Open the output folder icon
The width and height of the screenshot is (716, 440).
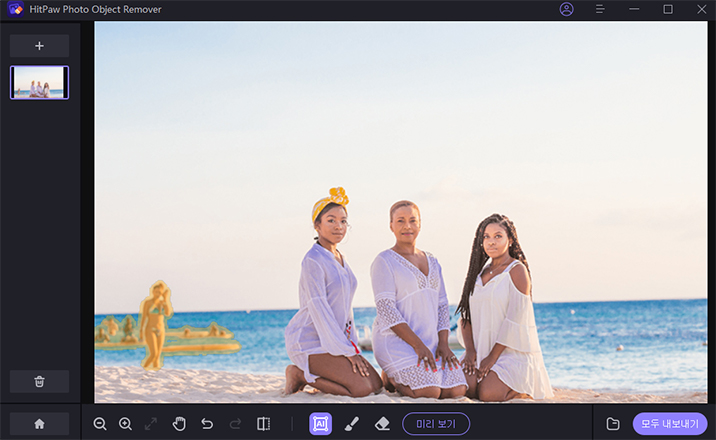(613, 424)
